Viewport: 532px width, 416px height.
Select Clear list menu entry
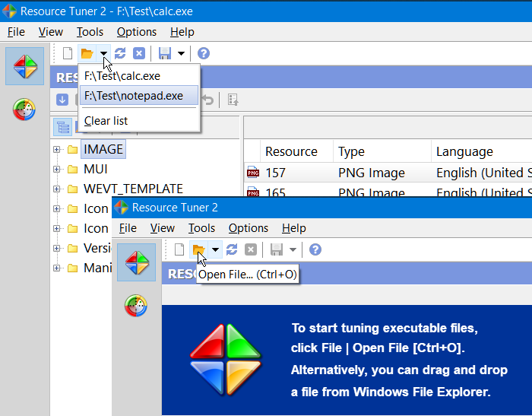click(x=139, y=121)
